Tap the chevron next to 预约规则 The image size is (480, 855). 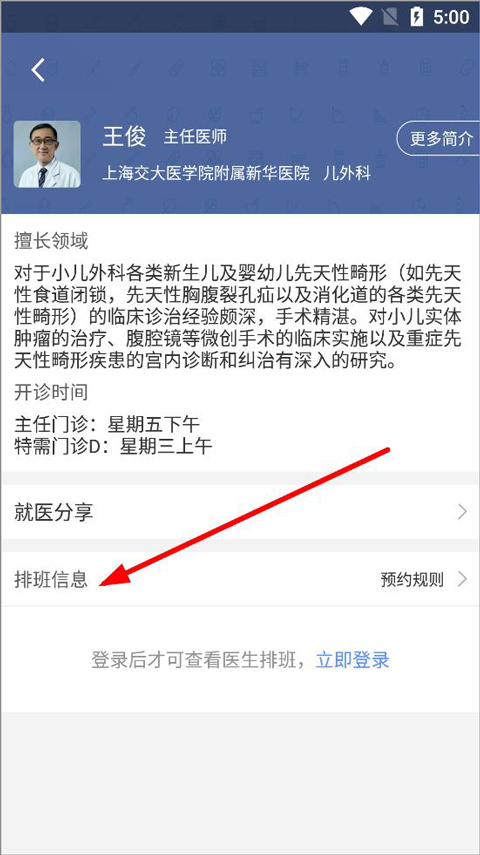click(x=463, y=579)
